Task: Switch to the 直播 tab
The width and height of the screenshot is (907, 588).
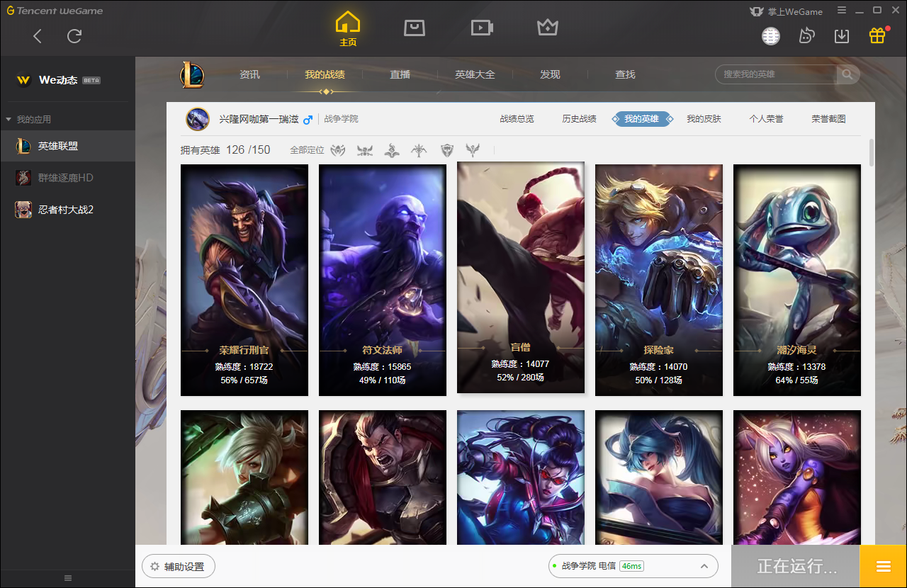Action: (400, 74)
